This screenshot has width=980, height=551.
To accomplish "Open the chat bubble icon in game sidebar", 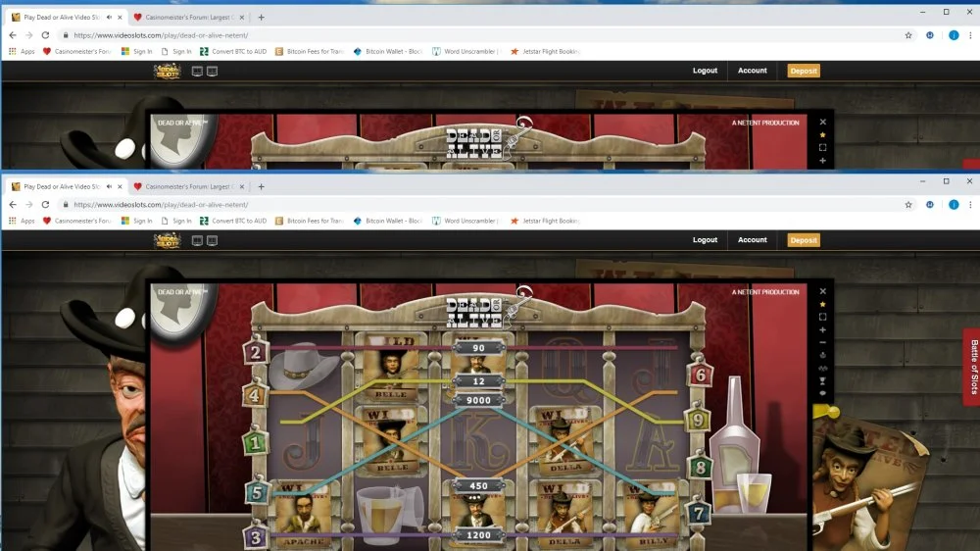I will pos(822,393).
